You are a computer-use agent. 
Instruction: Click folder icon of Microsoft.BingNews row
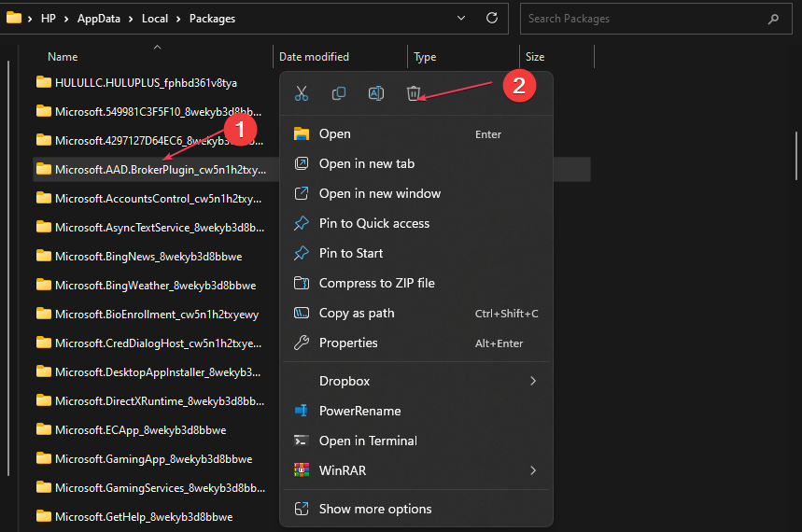click(44, 255)
